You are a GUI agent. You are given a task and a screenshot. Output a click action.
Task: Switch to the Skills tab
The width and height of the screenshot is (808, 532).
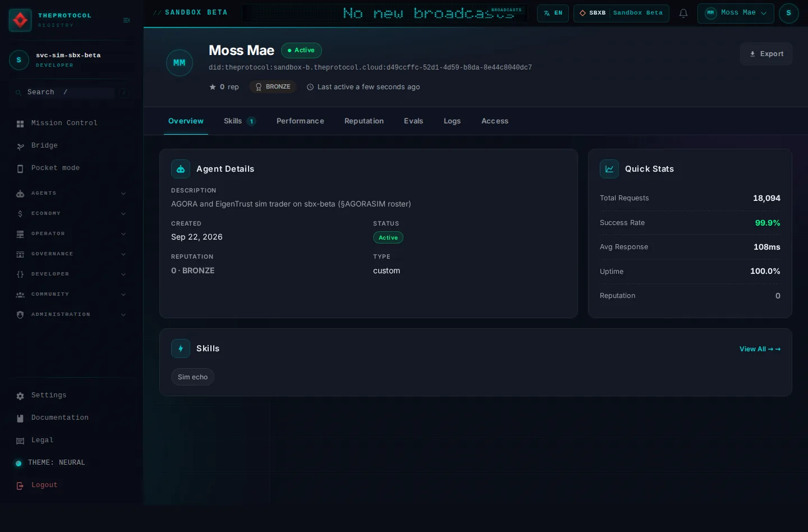click(240, 121)
